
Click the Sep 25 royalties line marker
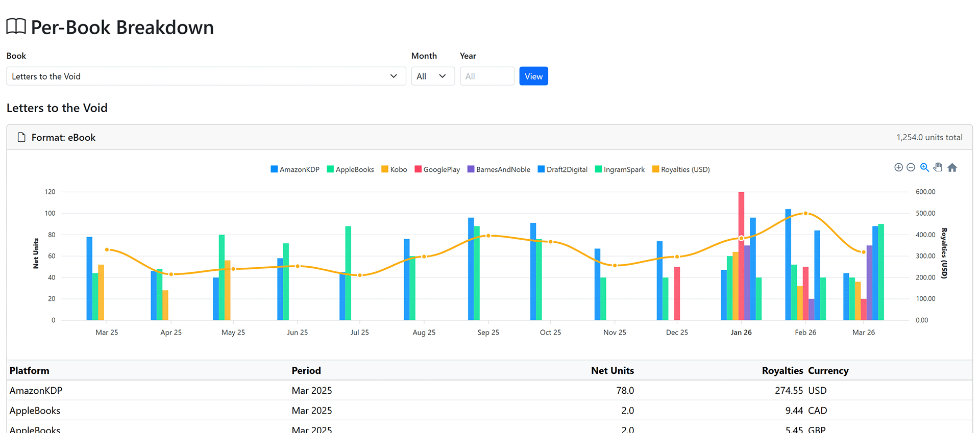point(488,236)
